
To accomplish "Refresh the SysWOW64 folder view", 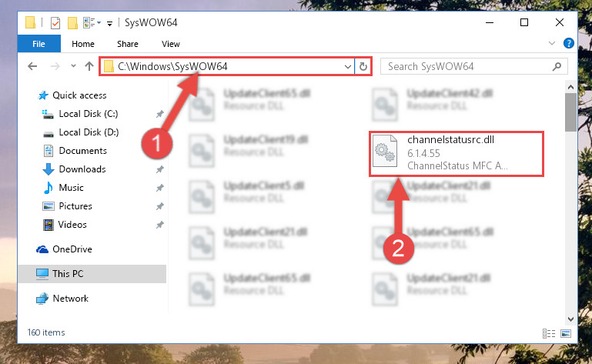I will pyautogui.click(x=363, y=66).
